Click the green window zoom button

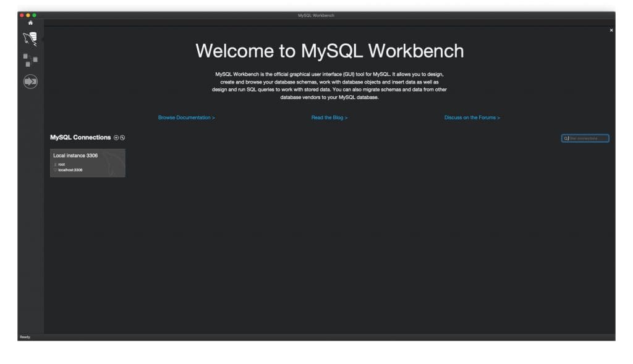click(x=35, y=15)
